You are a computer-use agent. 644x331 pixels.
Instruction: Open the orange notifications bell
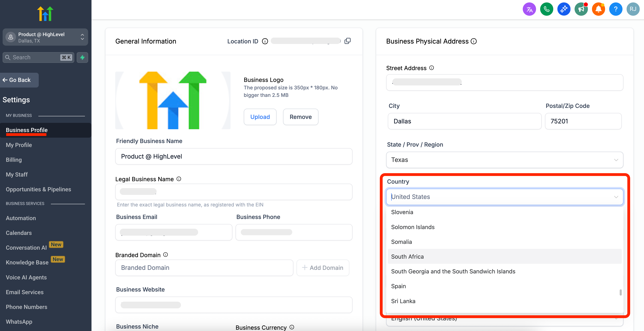[x=598, y=9]
